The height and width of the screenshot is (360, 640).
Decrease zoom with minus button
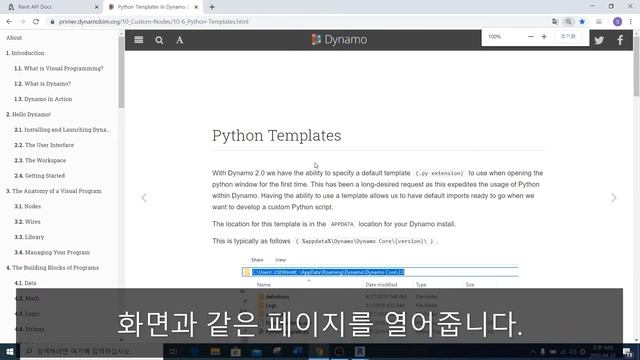(x=530, y=37)
